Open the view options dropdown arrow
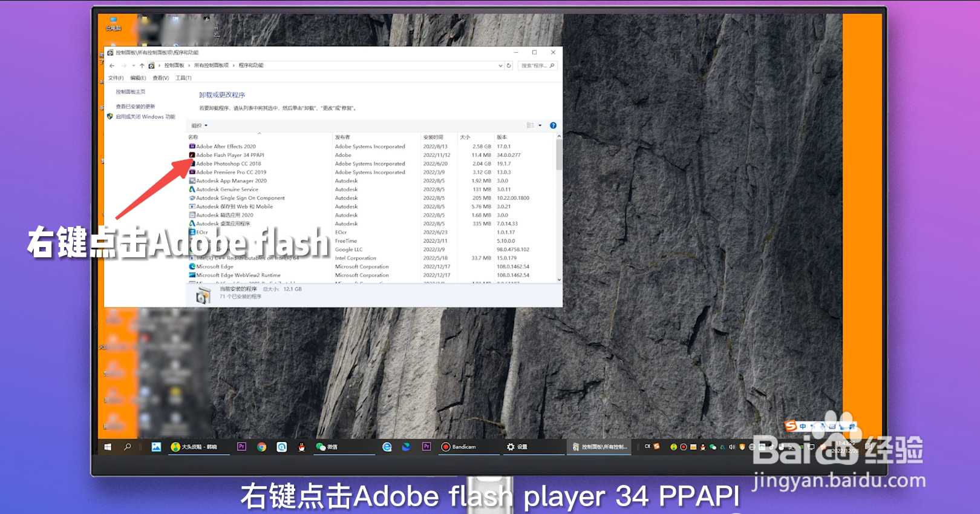 point(540,125)
